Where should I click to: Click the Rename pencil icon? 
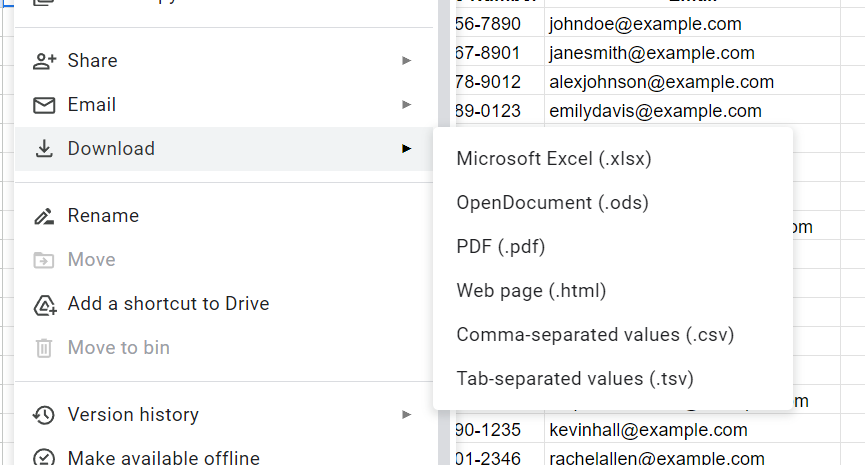coord(44,216)
